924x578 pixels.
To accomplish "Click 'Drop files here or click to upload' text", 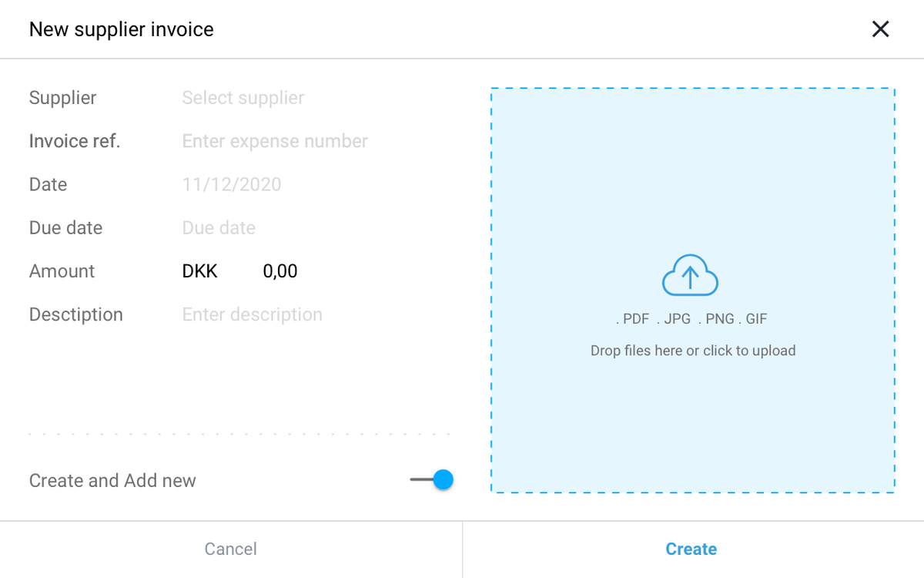I will [x=693, y=351].
